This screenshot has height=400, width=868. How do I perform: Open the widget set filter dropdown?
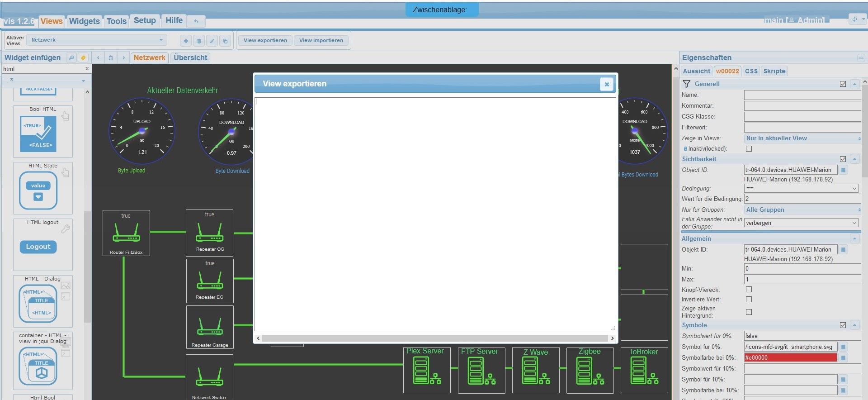click(47, 80)
